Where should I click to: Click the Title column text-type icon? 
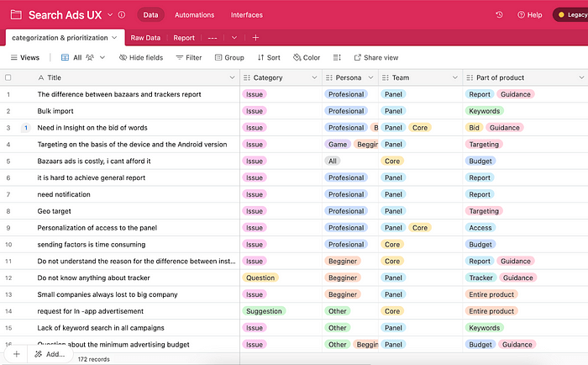point(41,77)
